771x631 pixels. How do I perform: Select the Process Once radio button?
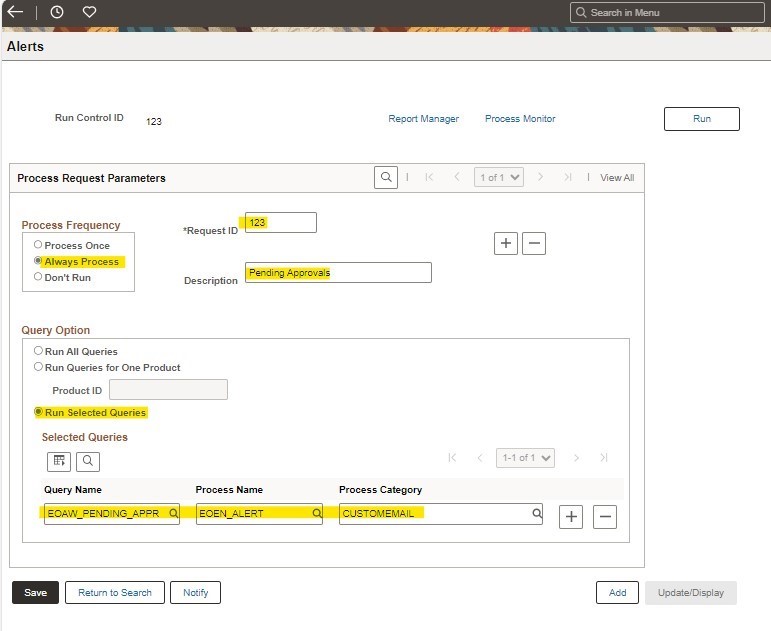[38, 245]
